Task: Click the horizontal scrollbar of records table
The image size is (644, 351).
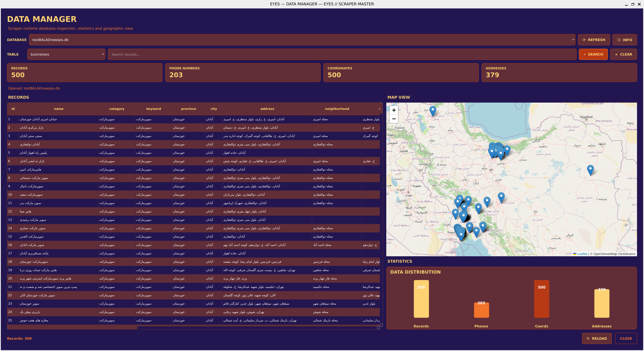Action: point(73,328)
